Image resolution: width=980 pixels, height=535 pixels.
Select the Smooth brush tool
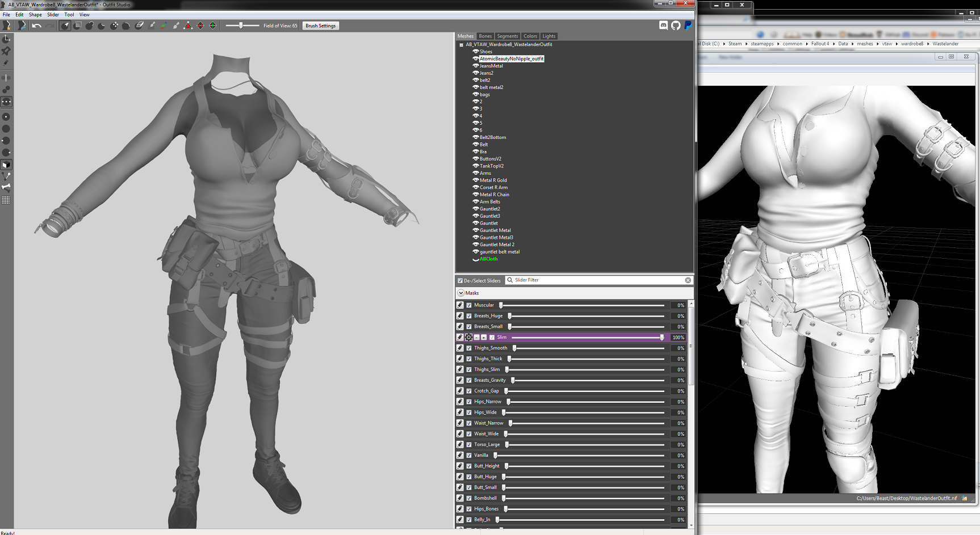pos(126,26)
